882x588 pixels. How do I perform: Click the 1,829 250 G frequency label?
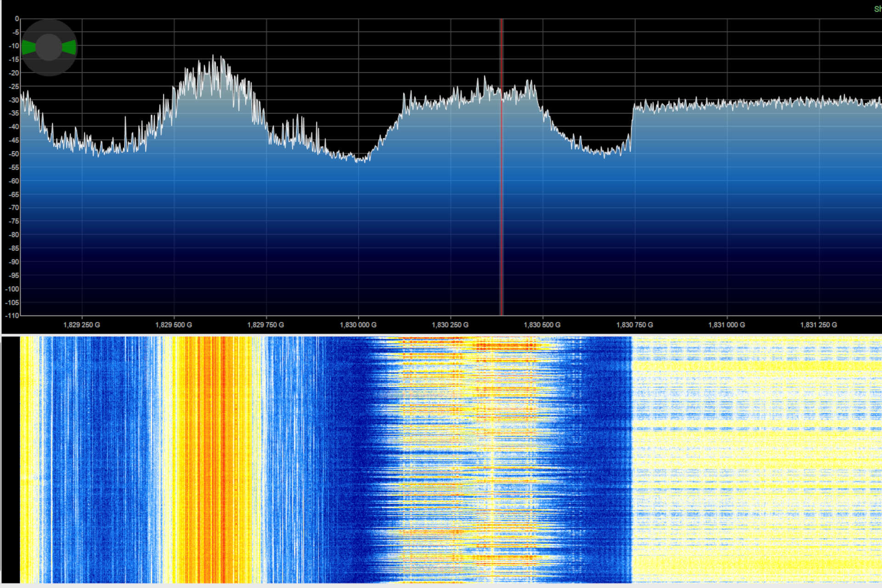coord(81,325)
